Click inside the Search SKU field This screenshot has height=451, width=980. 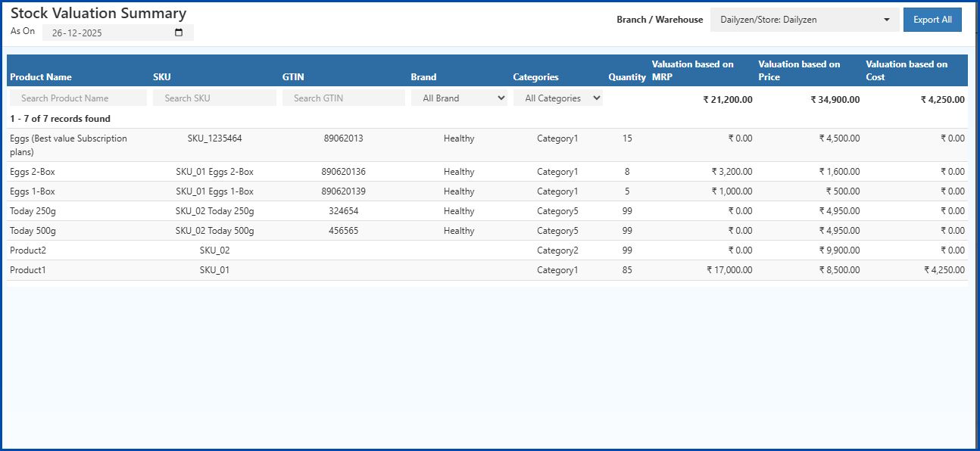214,98
